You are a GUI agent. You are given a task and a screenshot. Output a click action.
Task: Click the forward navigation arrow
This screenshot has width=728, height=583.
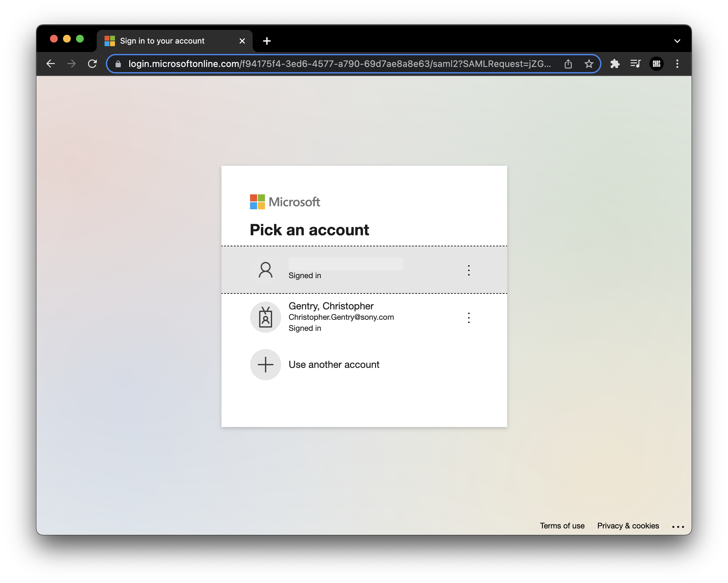pyautogui.click(x=71, y=64)
